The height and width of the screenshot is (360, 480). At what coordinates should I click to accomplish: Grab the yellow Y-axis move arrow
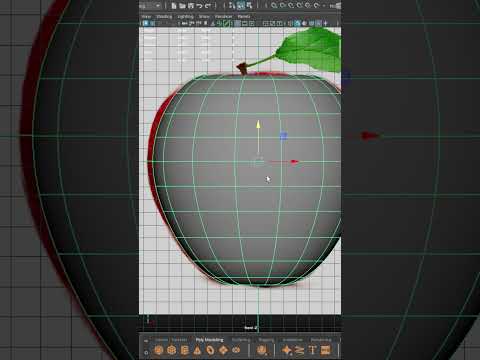pos(258,125)
